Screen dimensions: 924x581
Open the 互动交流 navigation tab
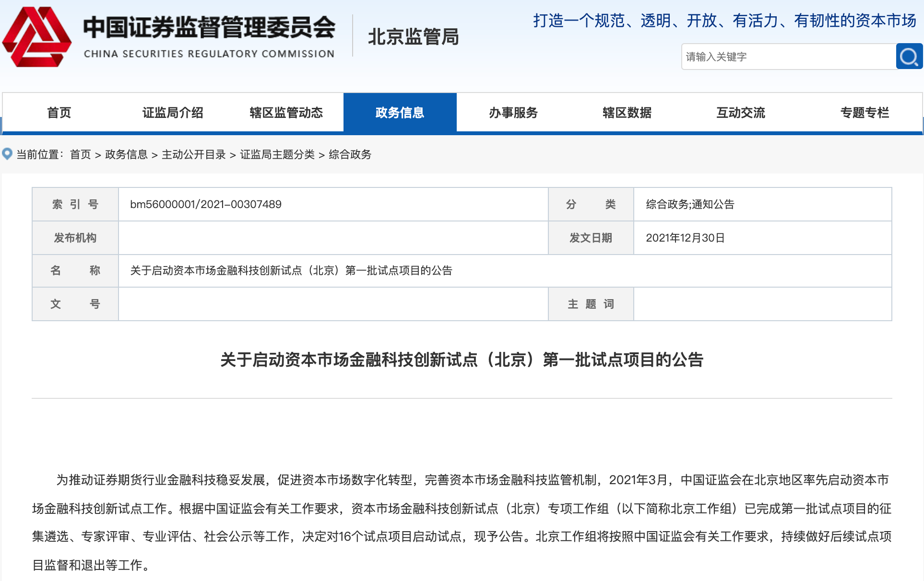click(x=741, y=113)
